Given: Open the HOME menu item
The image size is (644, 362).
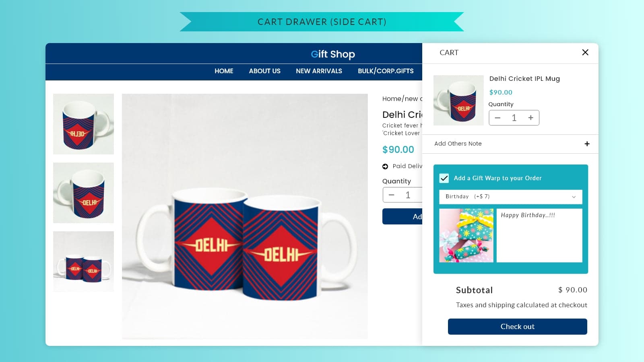Looking at the screenshot, I should pyautogui.click(x=224, y=71).
